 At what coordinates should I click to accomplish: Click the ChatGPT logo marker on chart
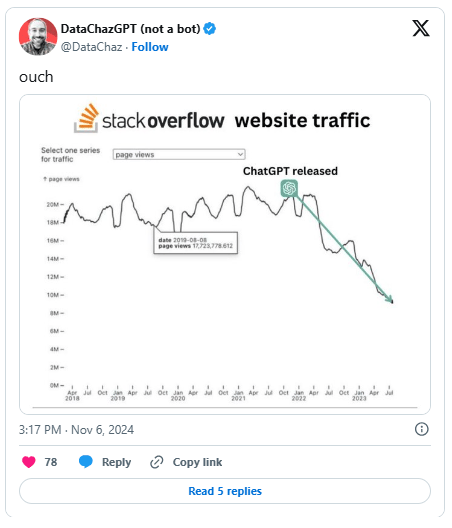(x=289, y=188)
